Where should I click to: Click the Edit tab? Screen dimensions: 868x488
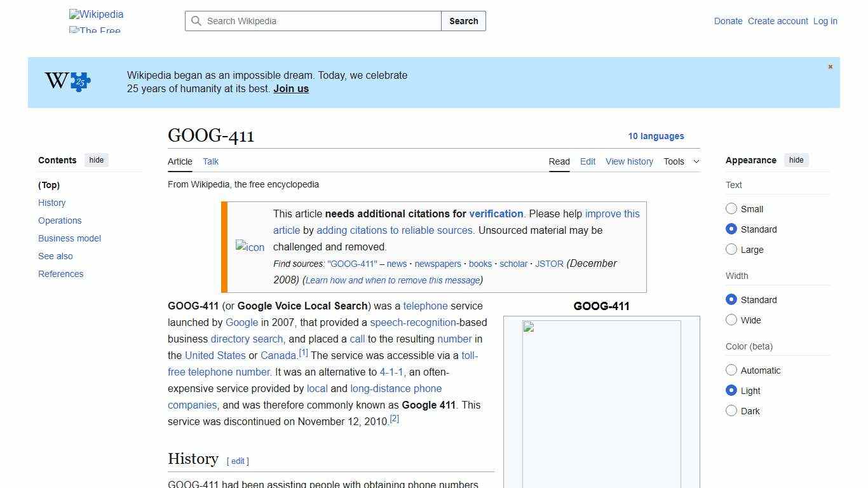pos(587,161)
